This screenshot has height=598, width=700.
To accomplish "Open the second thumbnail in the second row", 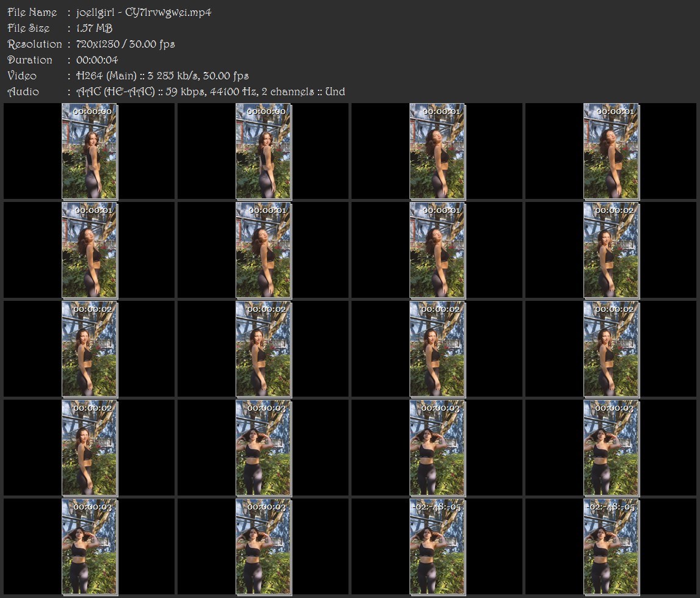I will [x=264, y=250].
